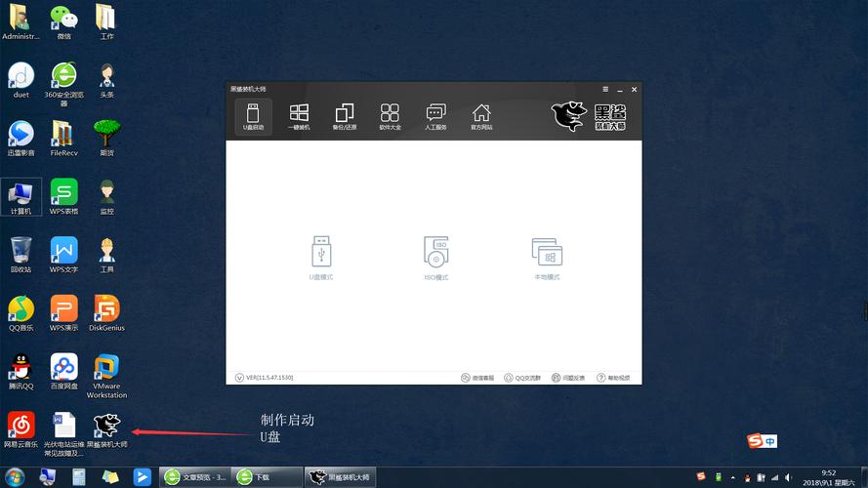868x488 pixels.
Task: Open 微信客服 link in footer
Action: pos(477,378)
